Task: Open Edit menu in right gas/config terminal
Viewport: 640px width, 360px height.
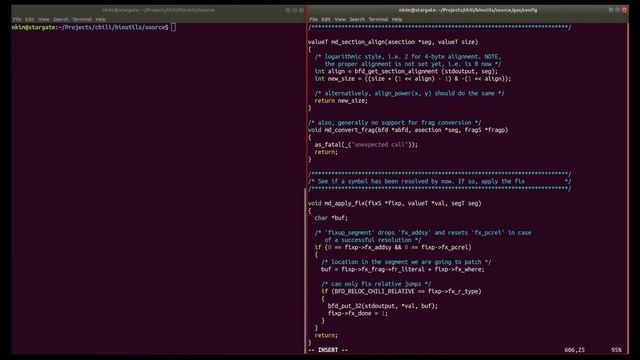Action: [x=326, y=19]
